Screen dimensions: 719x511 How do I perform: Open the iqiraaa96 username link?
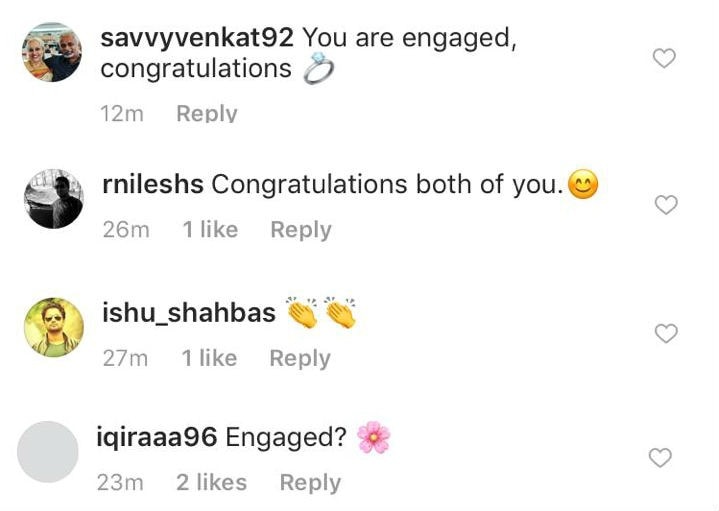coord(157,437)
